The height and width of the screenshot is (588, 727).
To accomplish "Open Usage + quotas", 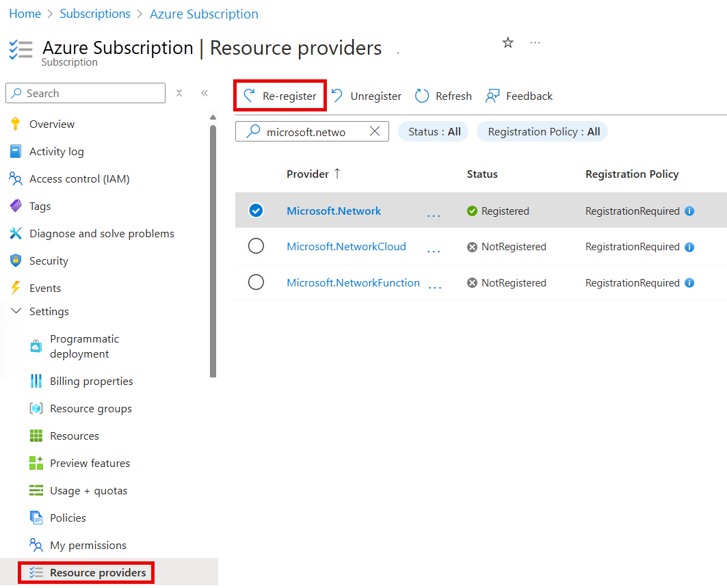I will pyautogui.click(x=88, y=491).
